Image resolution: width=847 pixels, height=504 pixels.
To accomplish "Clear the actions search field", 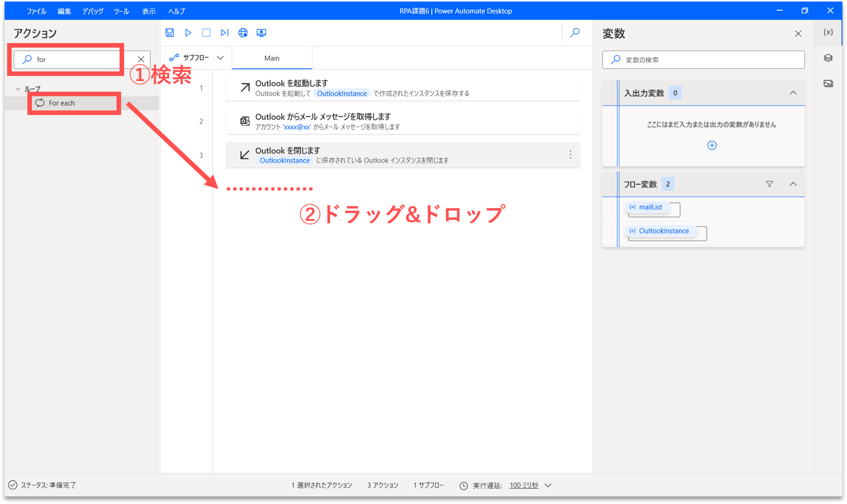I will 141,60.
